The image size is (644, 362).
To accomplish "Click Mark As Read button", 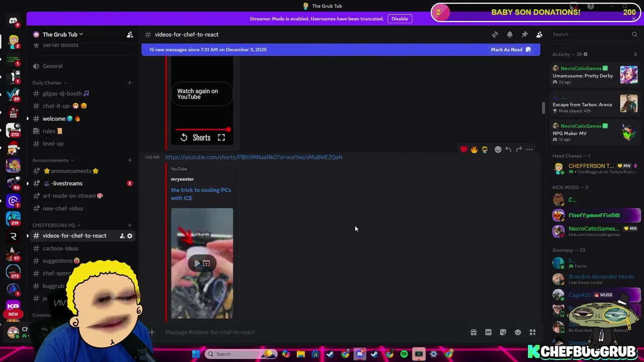I will 511,49.
